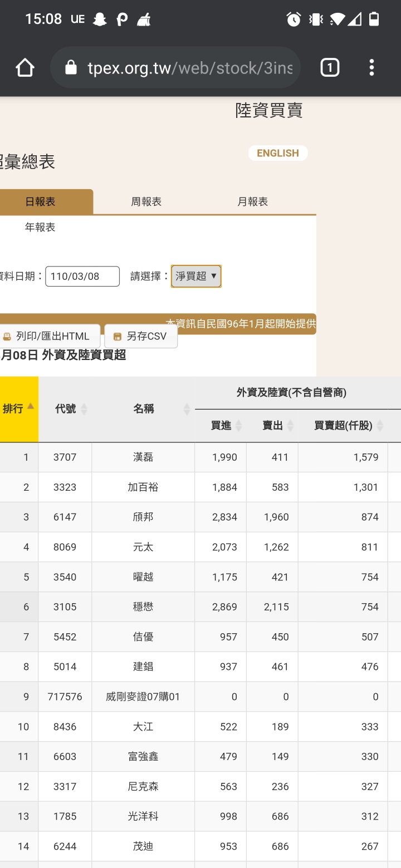The width and height of the screenshot is (401, 868).
Task: Switch to the 月報表 tab
Action: [x=253, y=201]
